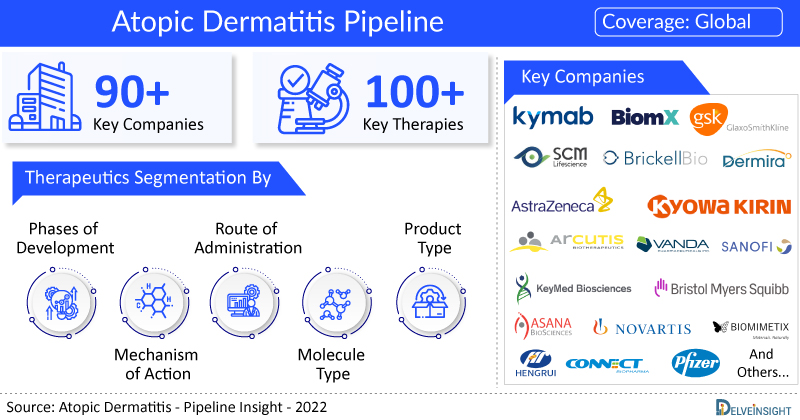Click the Phases of Development label
Screen dimensions: 800x420
pyautogui.click(x=65, y=238)
